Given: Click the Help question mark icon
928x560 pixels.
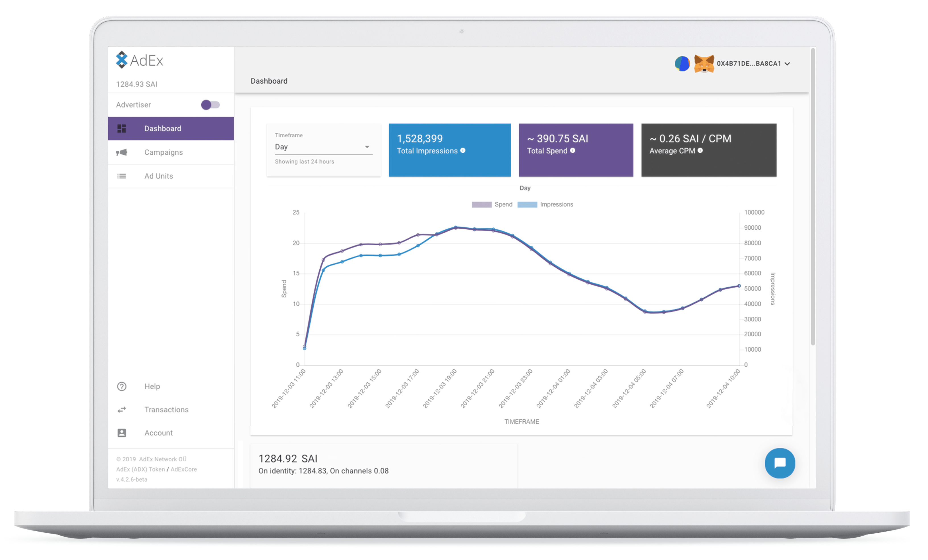Looking at the screenshot, I should (x=122, y=387).
